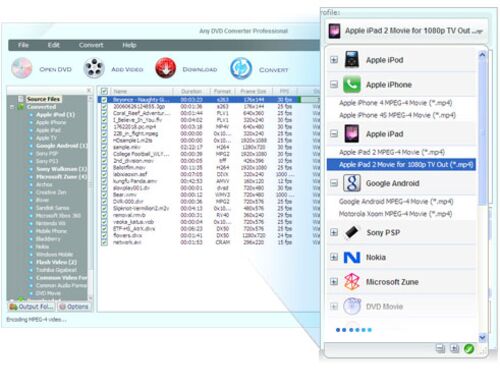Close the left panel with the X
Image resolution: width=500 pixels, height=386 pixels.
point(89,90)
